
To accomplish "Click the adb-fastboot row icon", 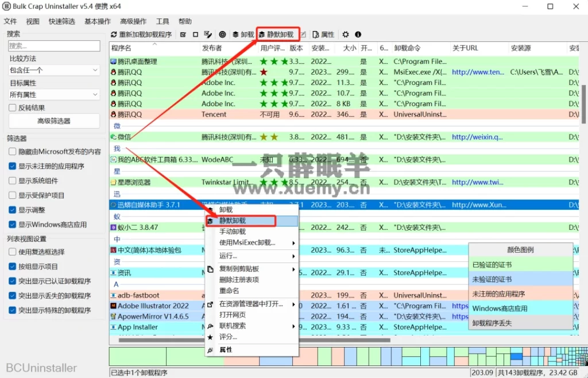I will tap(113, 295).
